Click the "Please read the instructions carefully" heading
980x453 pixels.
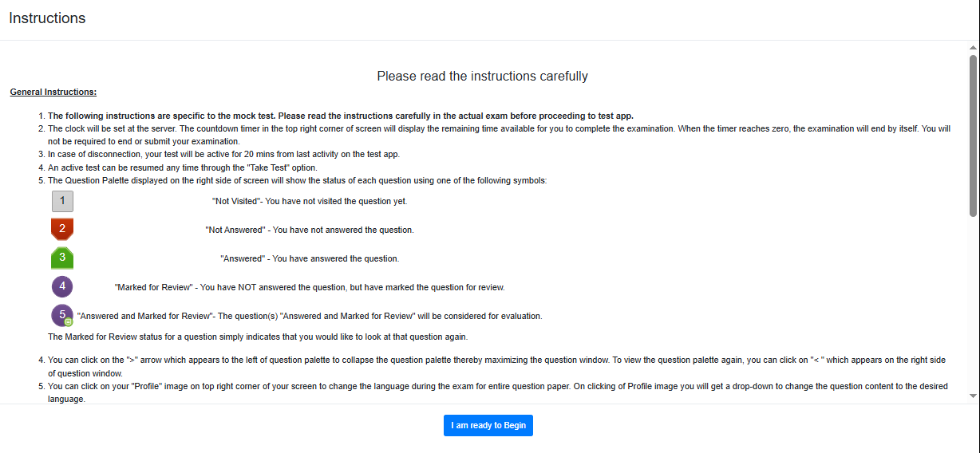[482, 77]
